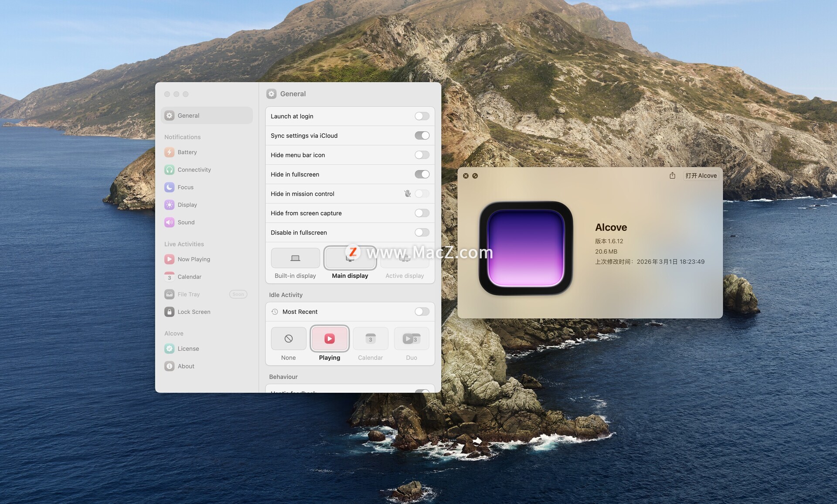Open Connectivity settings in sidebar

pos(194,170)
